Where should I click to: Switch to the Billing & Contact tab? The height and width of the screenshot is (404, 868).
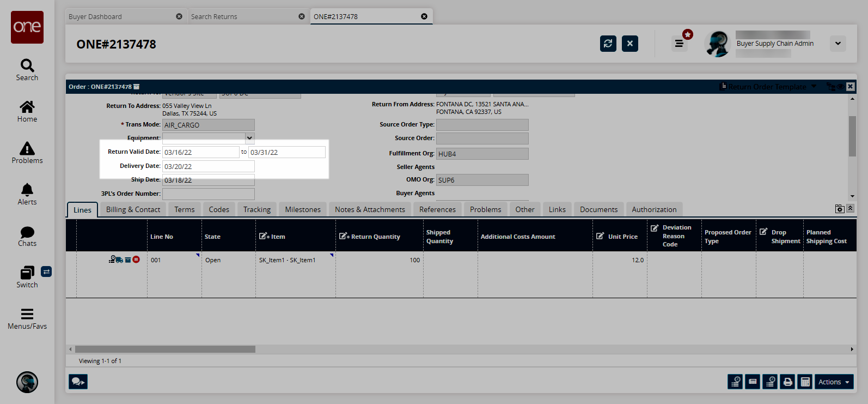click(x=133, y=209)
